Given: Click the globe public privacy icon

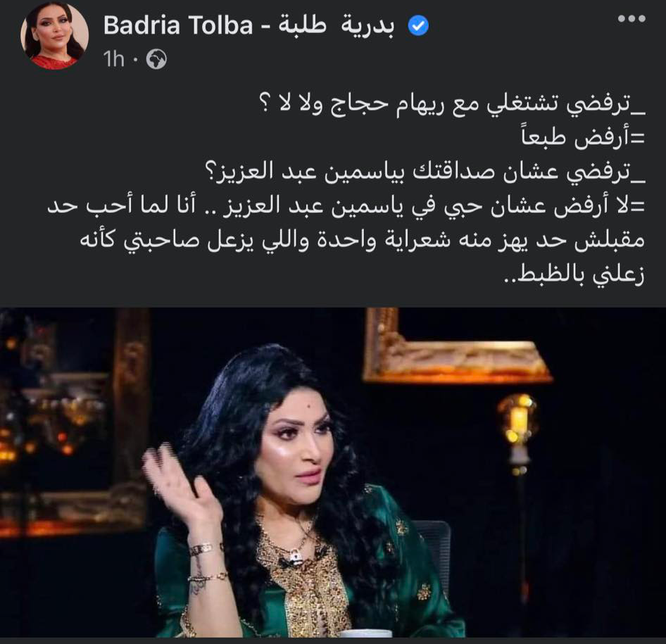Looking at the screenshot, I should coord(156,59).
